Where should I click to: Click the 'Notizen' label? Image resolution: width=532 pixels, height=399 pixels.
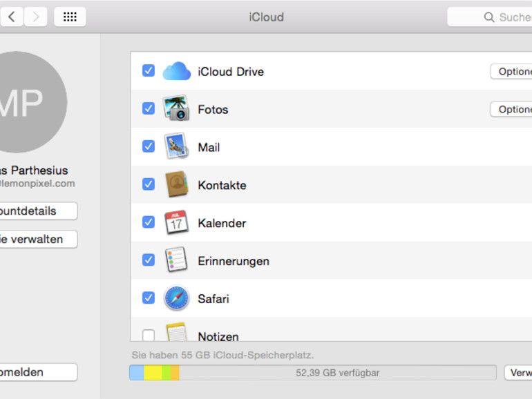[218, 336]
